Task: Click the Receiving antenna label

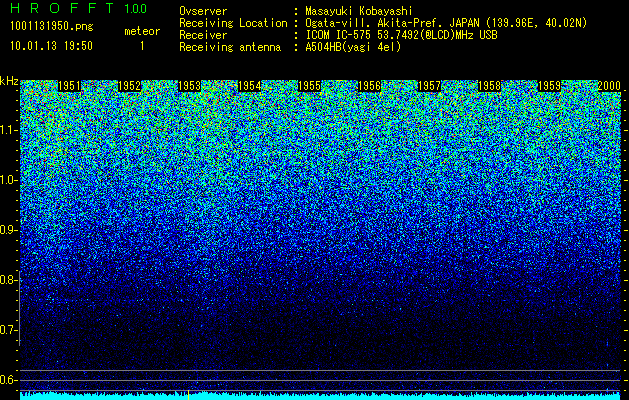Action: pos(230,47)
